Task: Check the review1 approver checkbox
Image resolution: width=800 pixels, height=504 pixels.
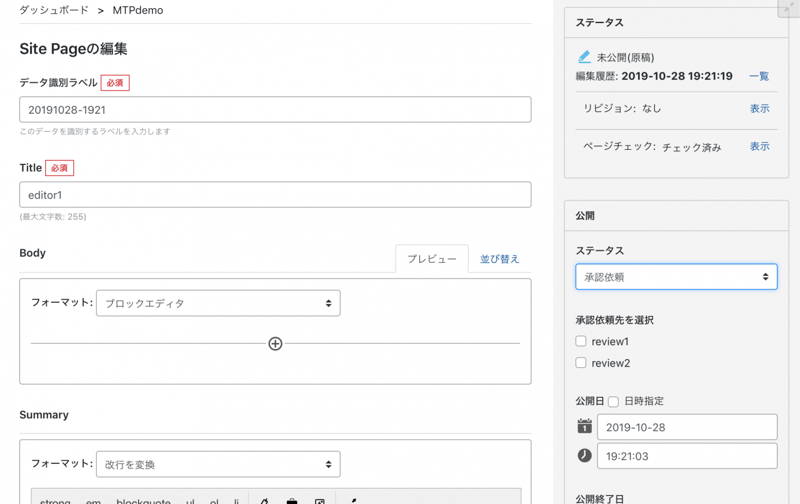Action: pyautogui.click(x=581, y=342)
